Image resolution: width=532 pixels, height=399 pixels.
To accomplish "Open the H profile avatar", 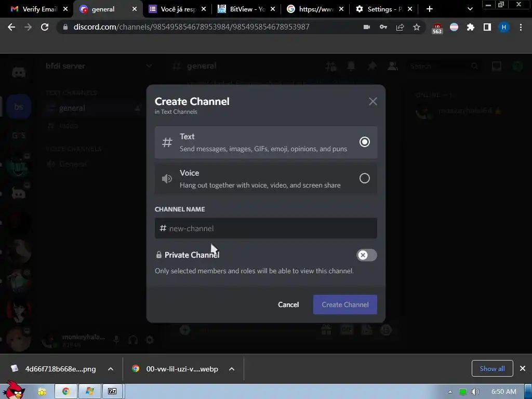I will pyautogui.click(x=504, y=27).
